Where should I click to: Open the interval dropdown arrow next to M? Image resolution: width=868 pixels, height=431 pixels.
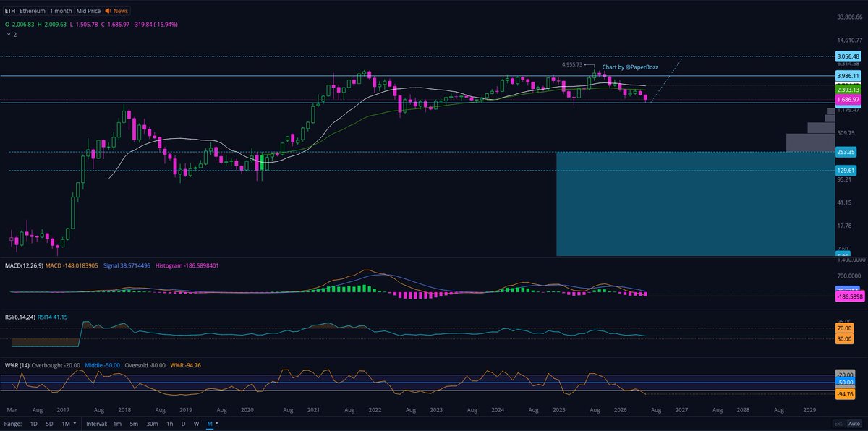217,423
